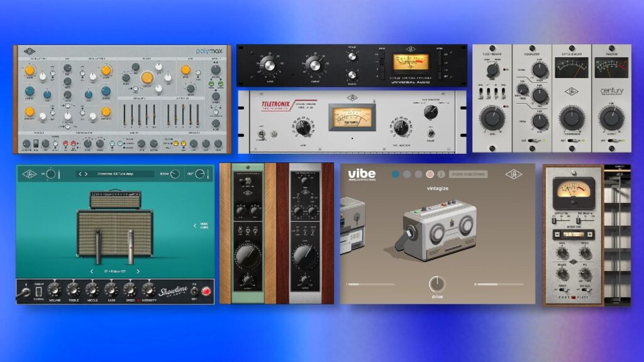
Task: Select the peach machine dot in Vibe
Action: [430, 174]
